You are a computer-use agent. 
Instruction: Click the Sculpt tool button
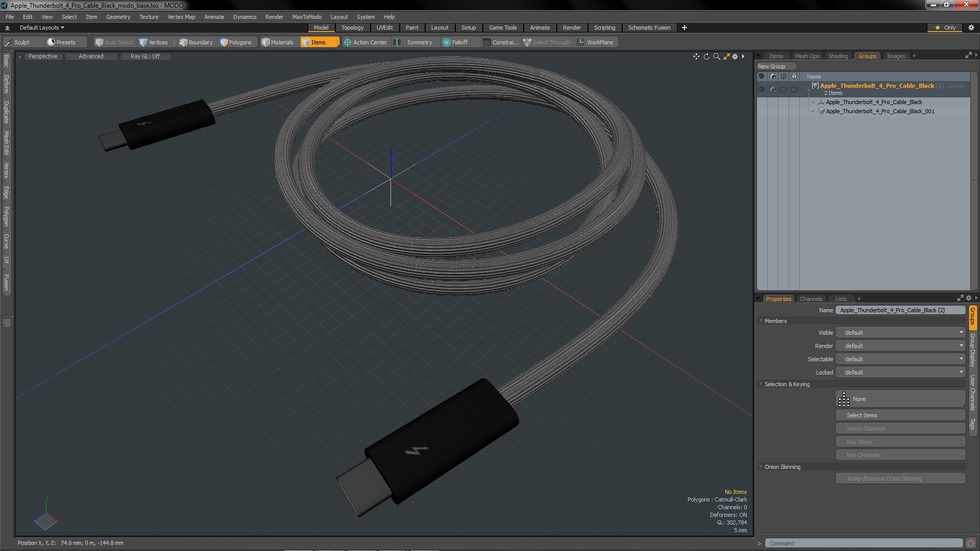click(x=17, y=42)
